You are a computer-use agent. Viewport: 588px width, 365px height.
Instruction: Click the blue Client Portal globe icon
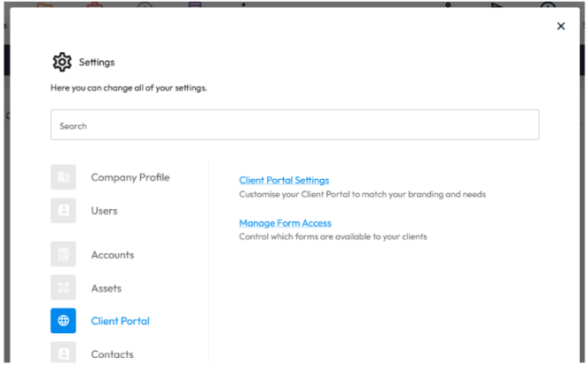[x=63, y=321]
